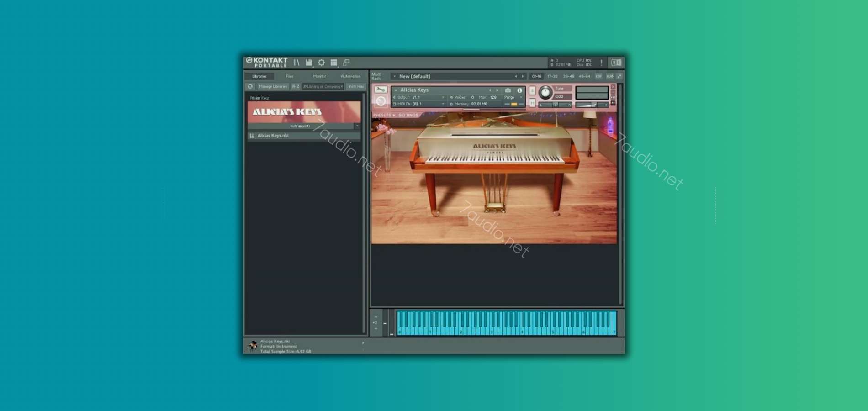Click the pianist thumbnail in info pane

coord(252,346)
